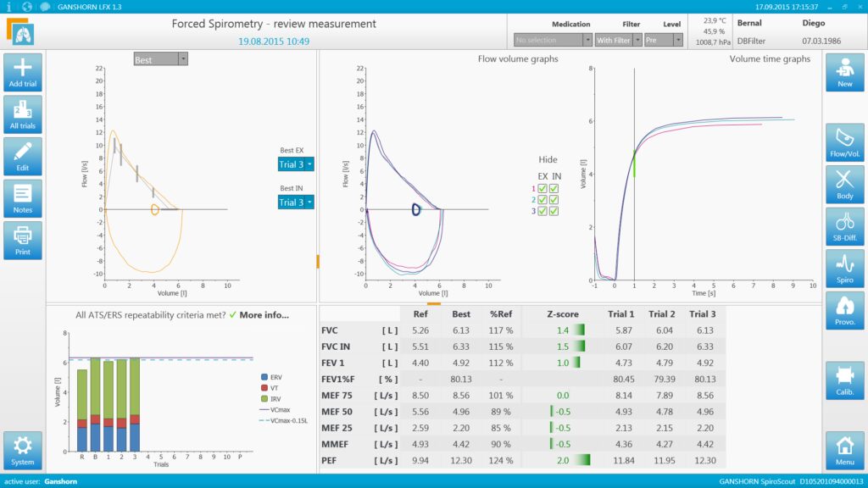Click the globe icon in title bar

[x=26, y=7]
